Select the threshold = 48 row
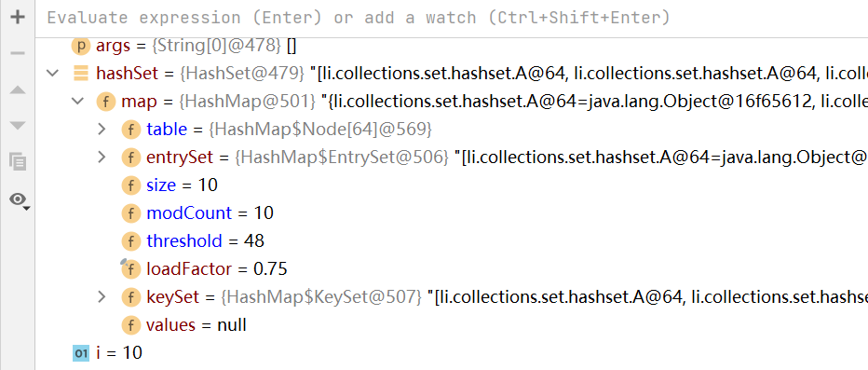Image resolution: width=868 pixels, height=370 pixels. point(451,241)
